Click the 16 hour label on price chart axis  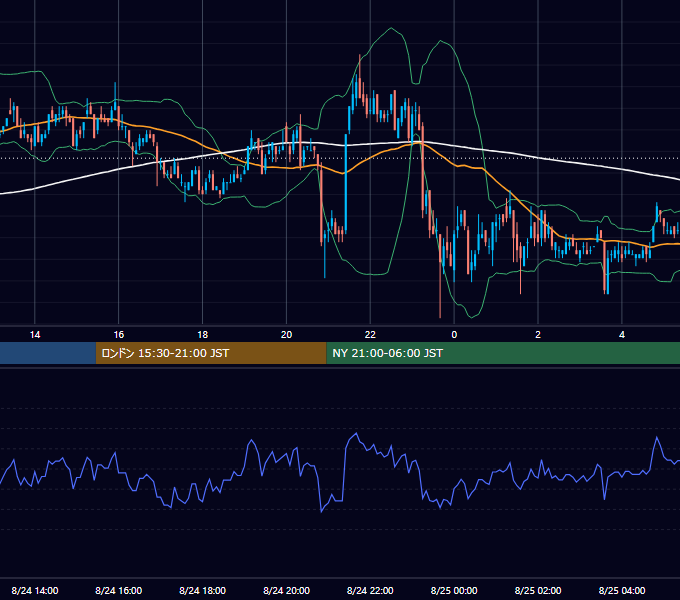click(118, 335)
